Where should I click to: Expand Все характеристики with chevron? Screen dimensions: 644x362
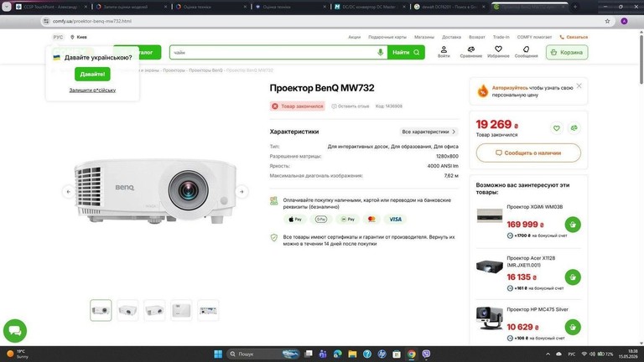[429, 132]
